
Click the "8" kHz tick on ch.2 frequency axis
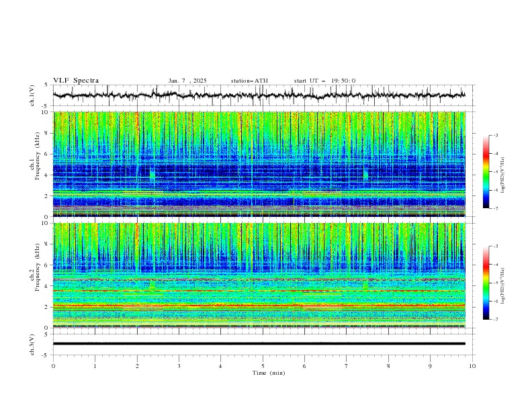point(47,244)
